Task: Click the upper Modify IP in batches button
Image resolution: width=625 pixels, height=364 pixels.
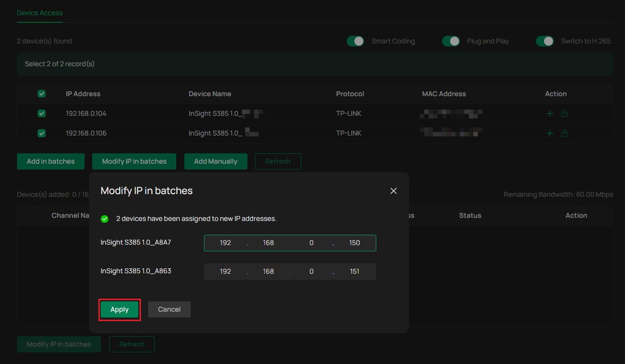Action: [134, 161]
